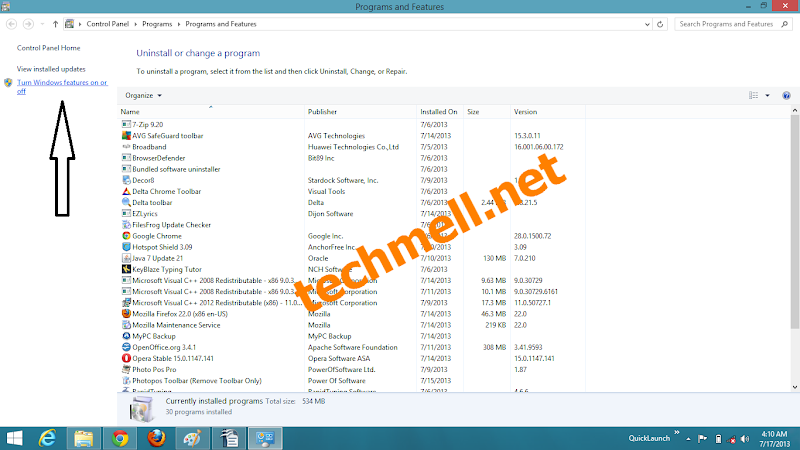Image resolution: width=800 pixels, height=450 pixels.
Task: Launch Internet Explorer from taskbar
Action: point(47,438)
